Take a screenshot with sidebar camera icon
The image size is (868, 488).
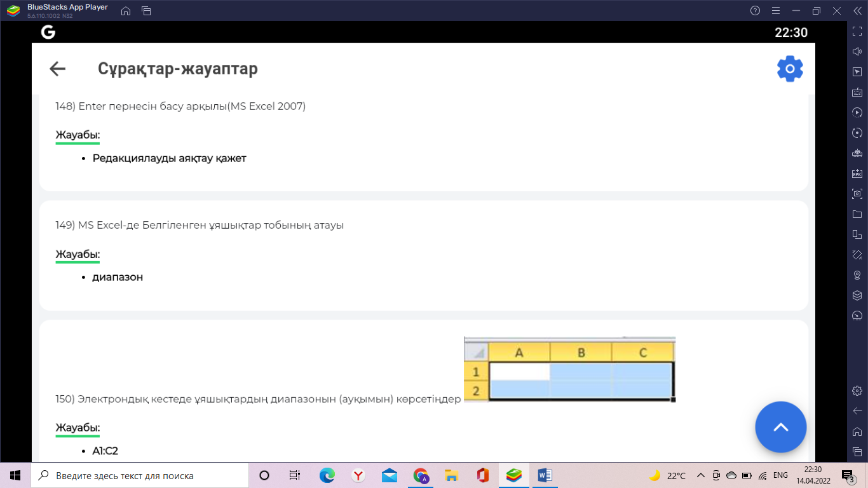857,194
